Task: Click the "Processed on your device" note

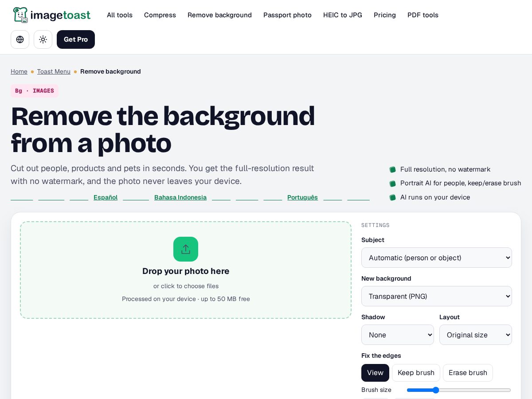Action: [186, 299]
